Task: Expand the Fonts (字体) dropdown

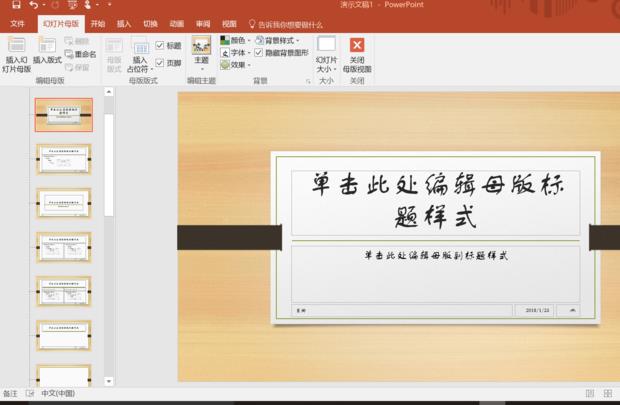Action: point(237,53)
